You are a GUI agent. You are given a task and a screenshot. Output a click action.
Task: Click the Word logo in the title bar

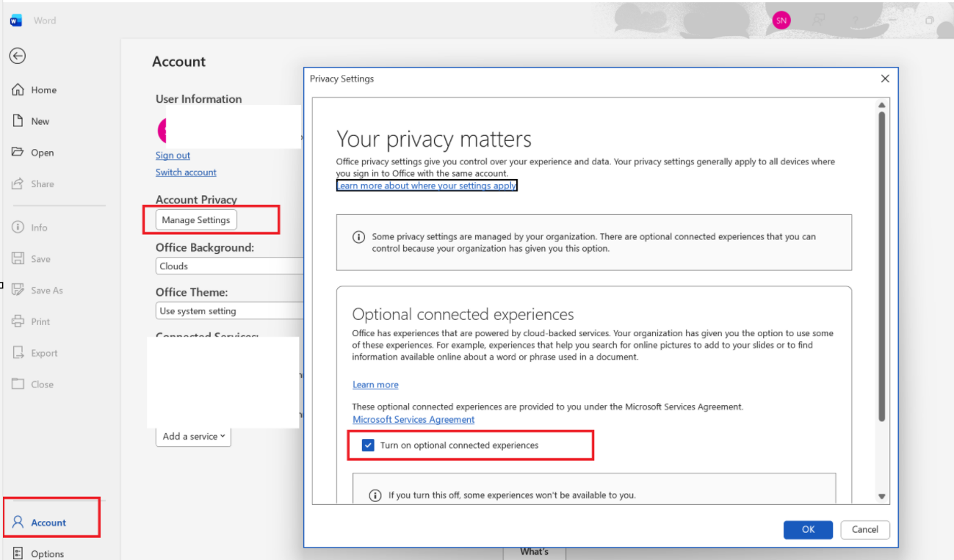pos(16,21)
